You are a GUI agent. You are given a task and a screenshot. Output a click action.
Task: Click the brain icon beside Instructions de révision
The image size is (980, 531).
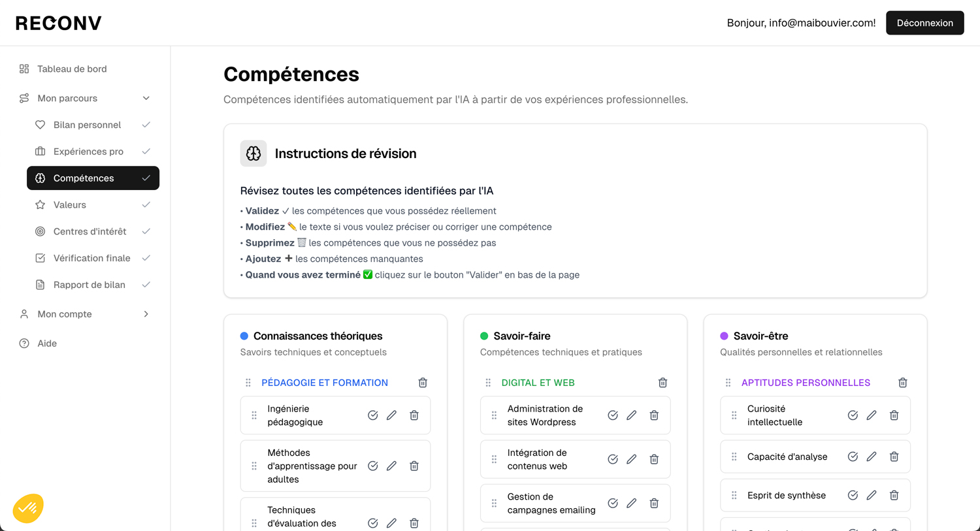(253, 153)
